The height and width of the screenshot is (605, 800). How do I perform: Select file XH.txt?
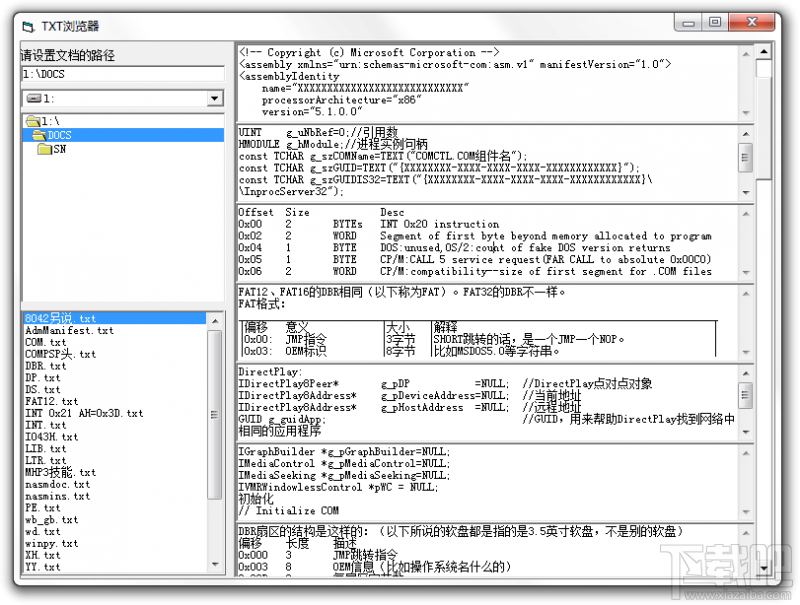43,555
